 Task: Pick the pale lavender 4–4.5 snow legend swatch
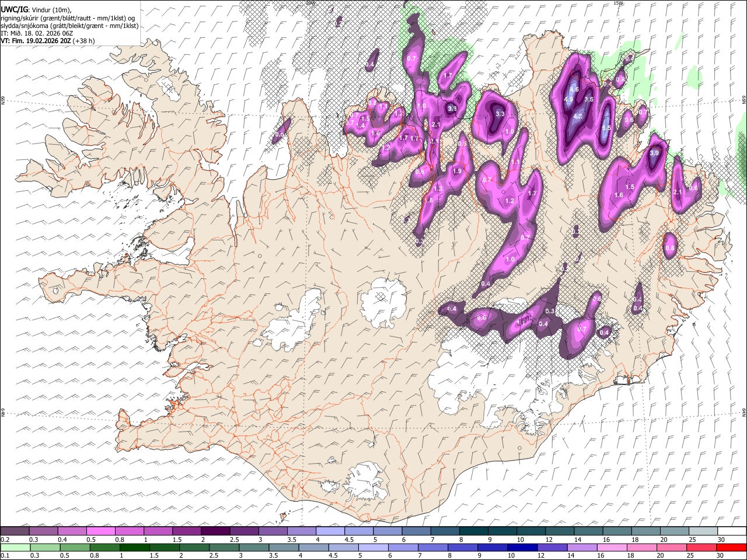(x=330, y=531)
